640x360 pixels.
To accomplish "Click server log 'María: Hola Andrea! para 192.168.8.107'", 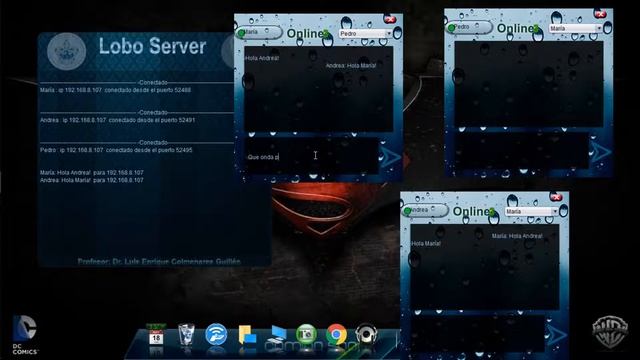I will [91, 173].
